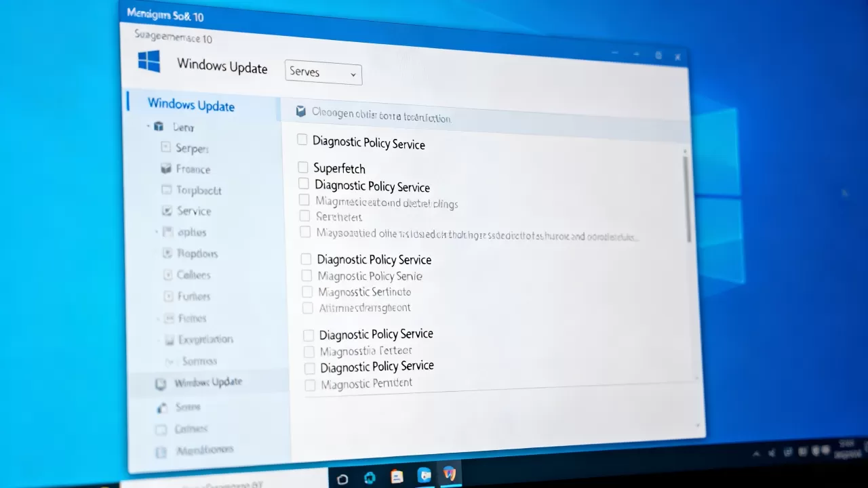Viewport: 868px width, 488px height.
Task: Click the Fronce icon in the sidebar
Action: (165, 168)
